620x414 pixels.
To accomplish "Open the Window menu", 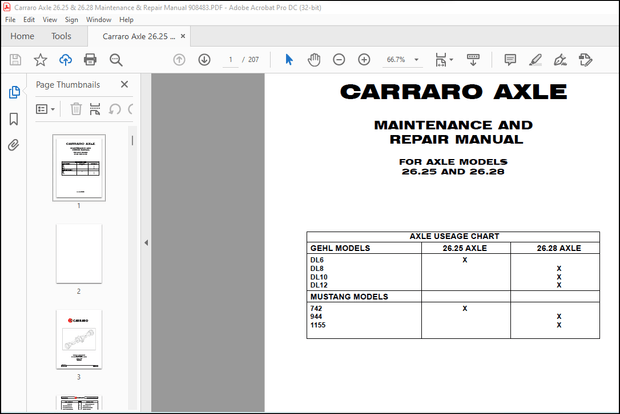I will [x=98, y=19].
